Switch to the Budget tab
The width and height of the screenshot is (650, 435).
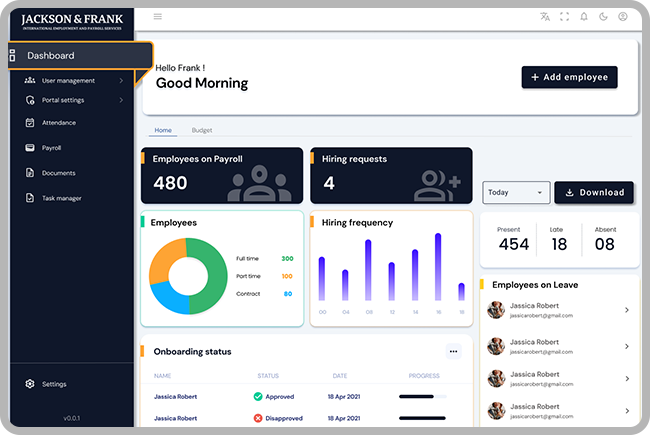pos(202,131)
